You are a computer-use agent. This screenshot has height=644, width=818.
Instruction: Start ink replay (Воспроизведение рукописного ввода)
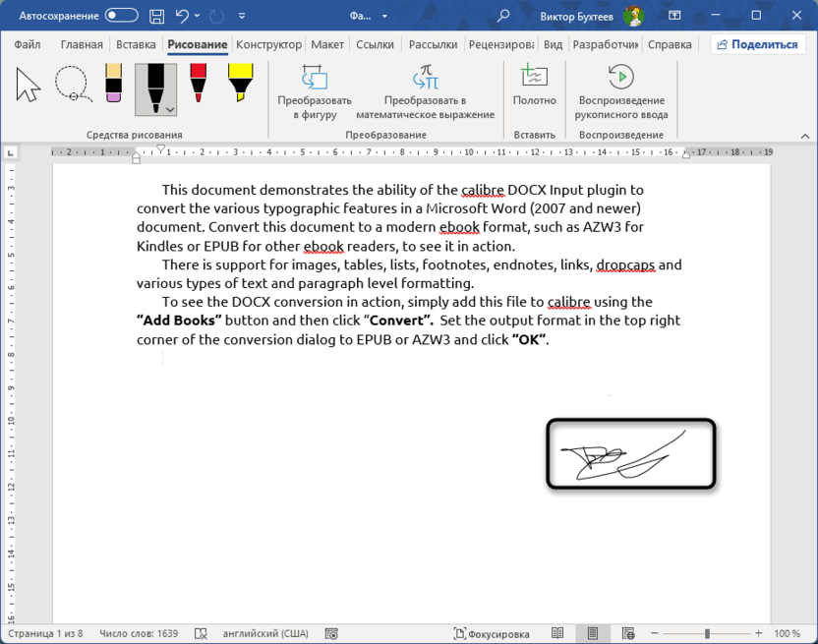[x=621, y=92]
